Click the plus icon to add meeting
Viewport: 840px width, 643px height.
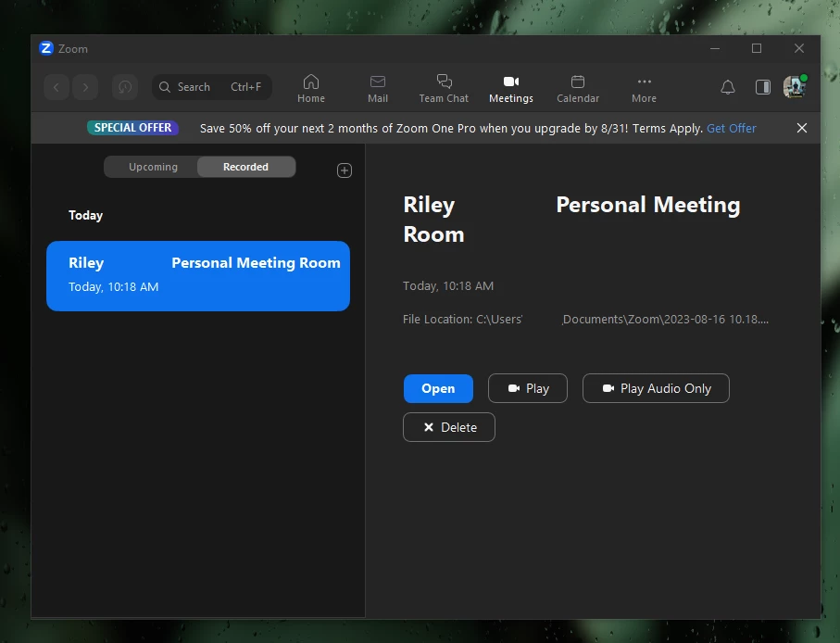[344, 170]
